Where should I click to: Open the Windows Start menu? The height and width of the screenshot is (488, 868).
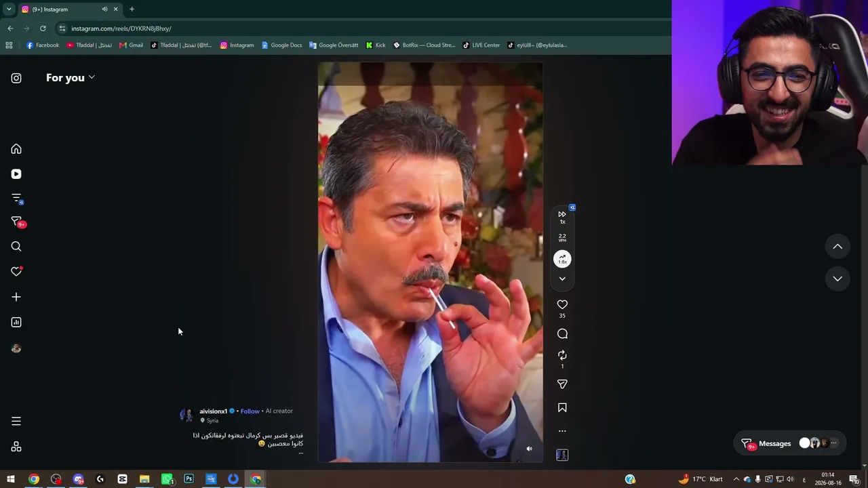click(11, 479)
